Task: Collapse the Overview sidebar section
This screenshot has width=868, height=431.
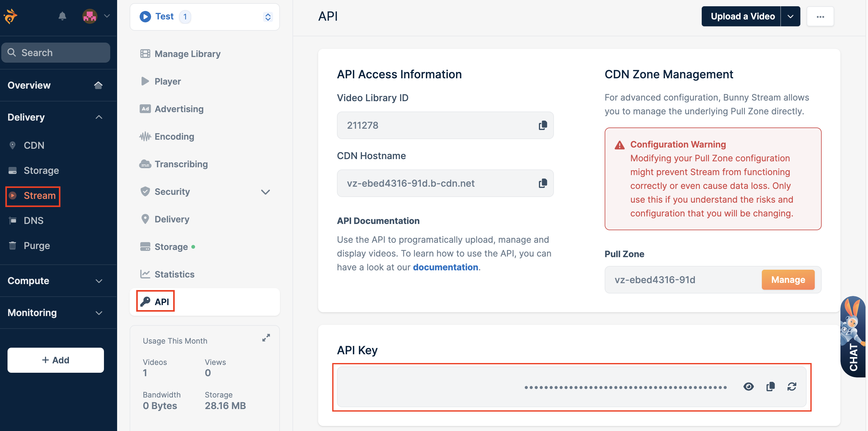Action: pos(98,85)
